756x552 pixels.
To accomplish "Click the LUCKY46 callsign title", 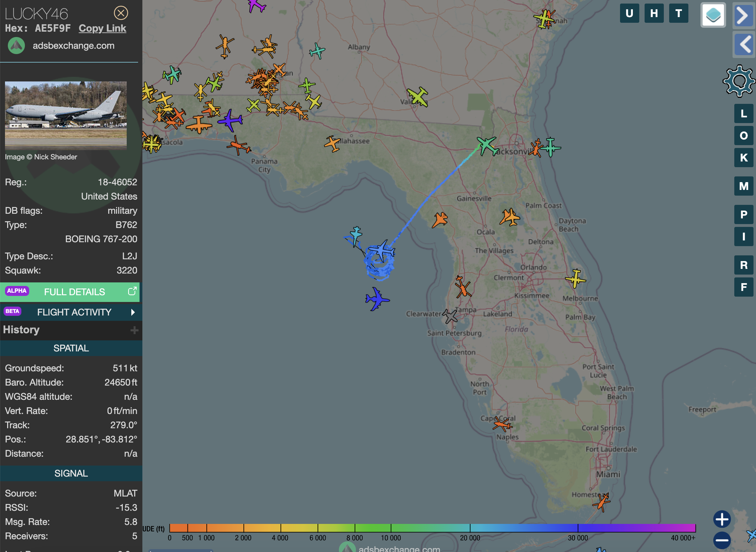I will tap(36, 14).
